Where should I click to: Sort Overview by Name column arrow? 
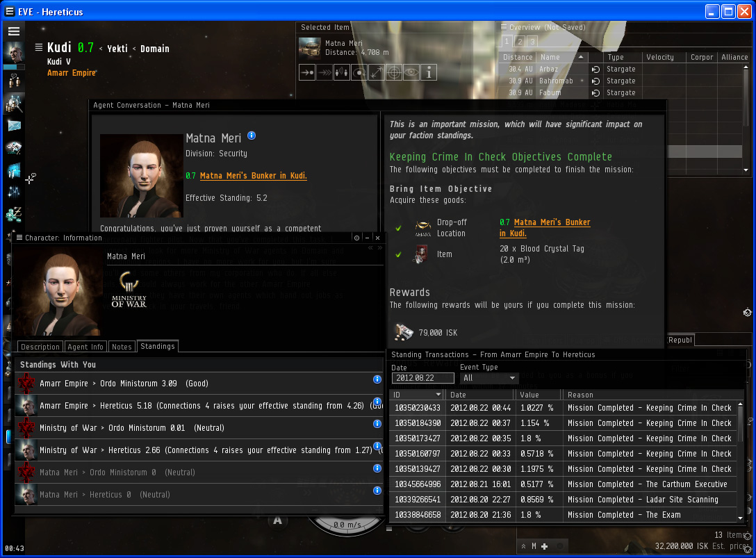pyautogui.click(x=581, y=57)
